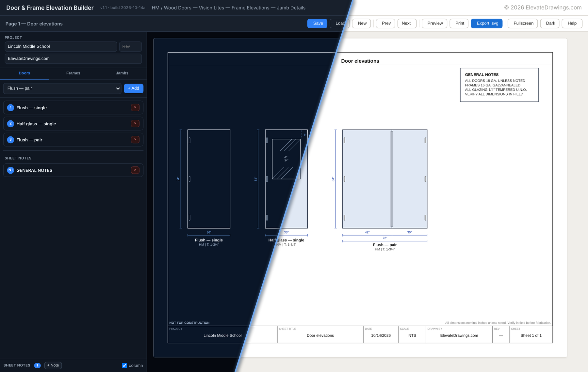Click the Door elevations sheet title
The width and height of the screenshot is (588, 372).
click(360, 61)
